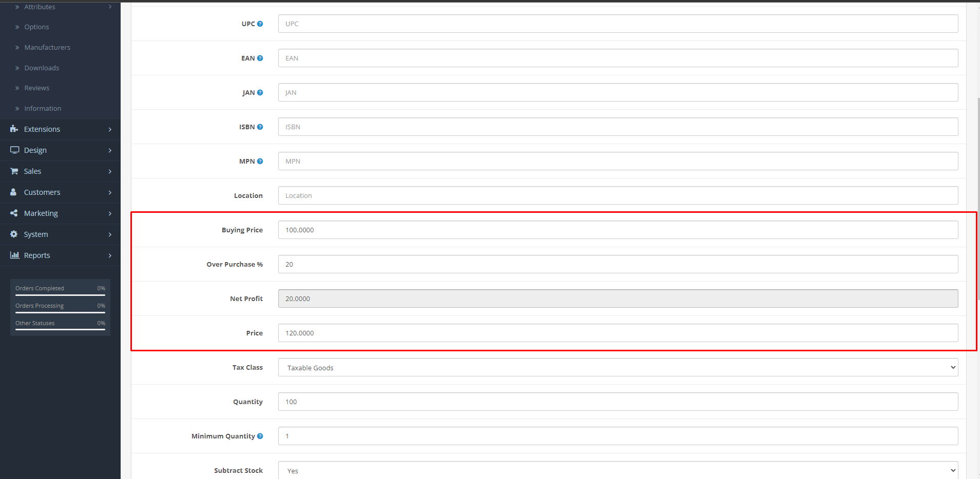980x479 pixels.
Task: Select Manufacturers from the sidebar
Action: click(47, 47)
